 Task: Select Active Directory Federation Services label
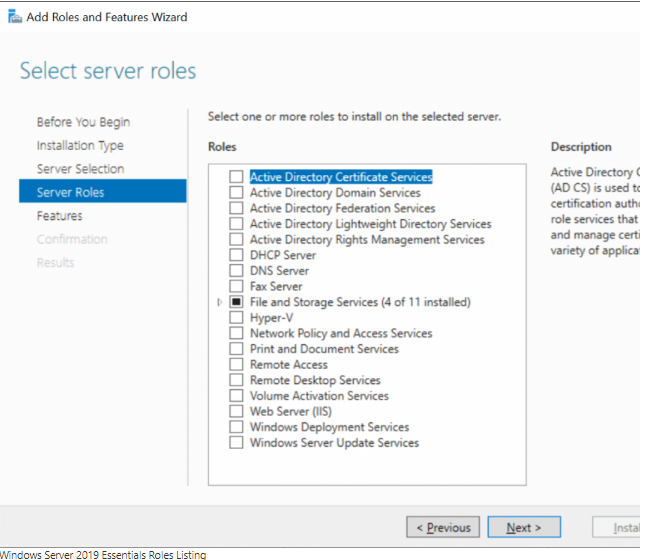[x=342, y=208]
